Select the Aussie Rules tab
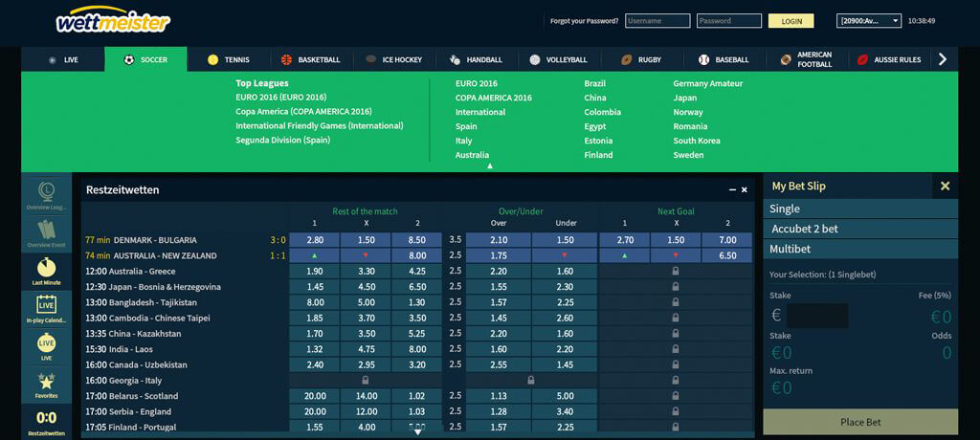The height and width of the screenshot is (440, 980). point(889,59)
